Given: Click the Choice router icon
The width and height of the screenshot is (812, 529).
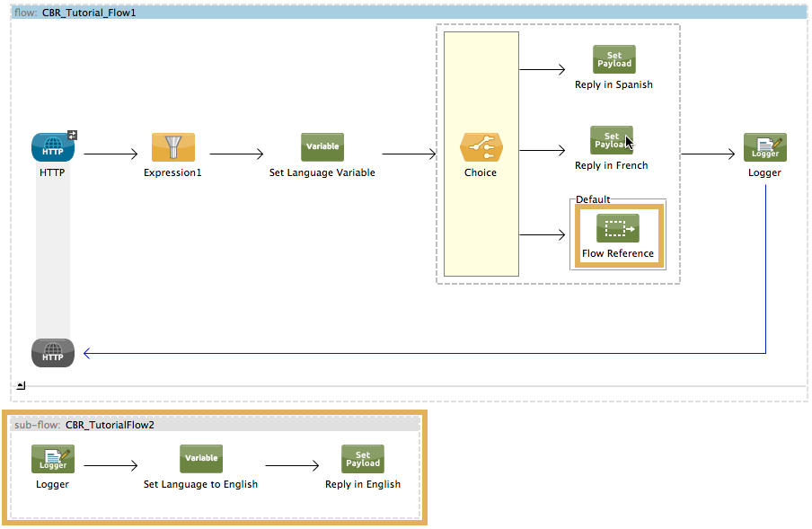Looking at the screenshot, I should click(481, 147).
